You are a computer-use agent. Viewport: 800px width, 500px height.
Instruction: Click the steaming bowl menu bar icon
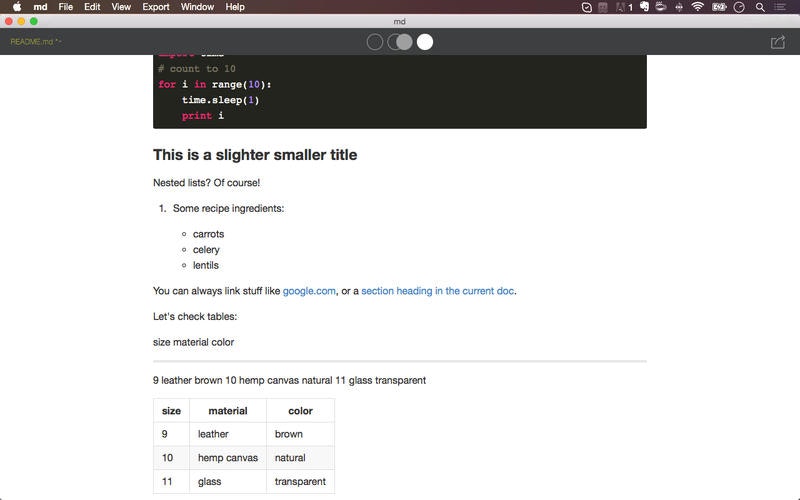pos(661,7)
